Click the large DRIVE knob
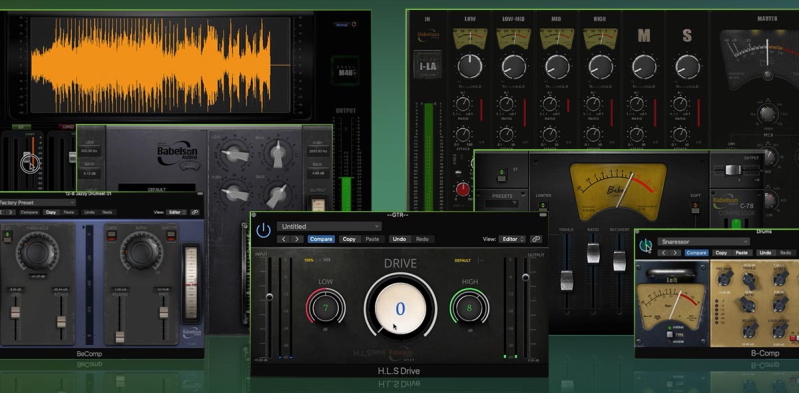The width and height of the screenshot is (799, 393). (401, 308)
